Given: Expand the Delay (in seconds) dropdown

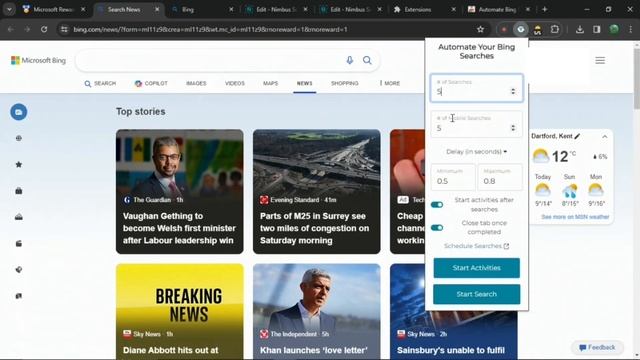Looking at the screenshot, I should point(476,152).
